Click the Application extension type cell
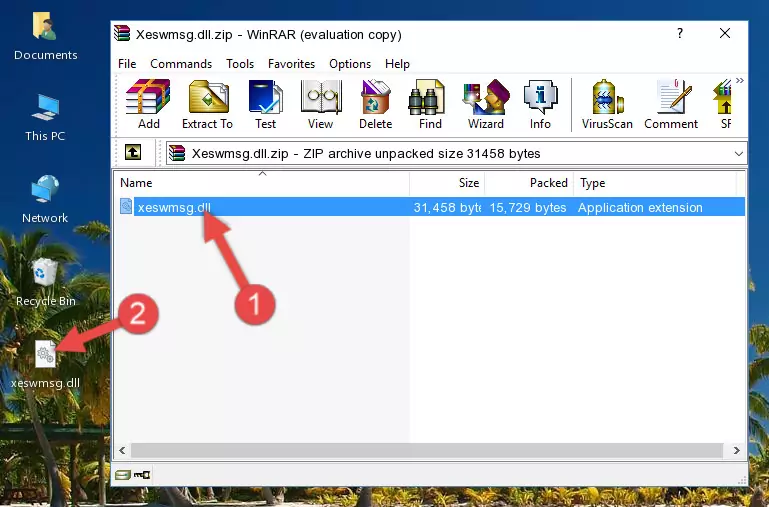769x507 pixels. tap(640, 207)
